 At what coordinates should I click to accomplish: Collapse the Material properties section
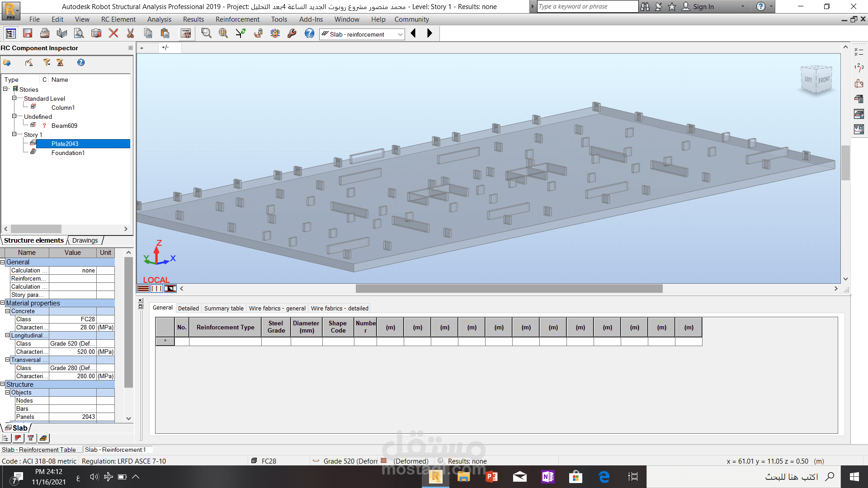(3, 303)
